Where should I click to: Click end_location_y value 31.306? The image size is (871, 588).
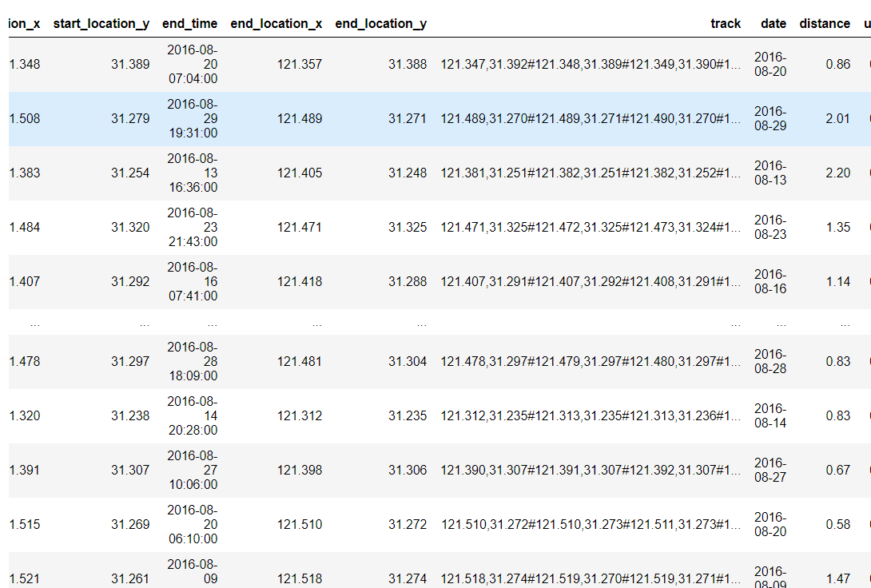408,471
